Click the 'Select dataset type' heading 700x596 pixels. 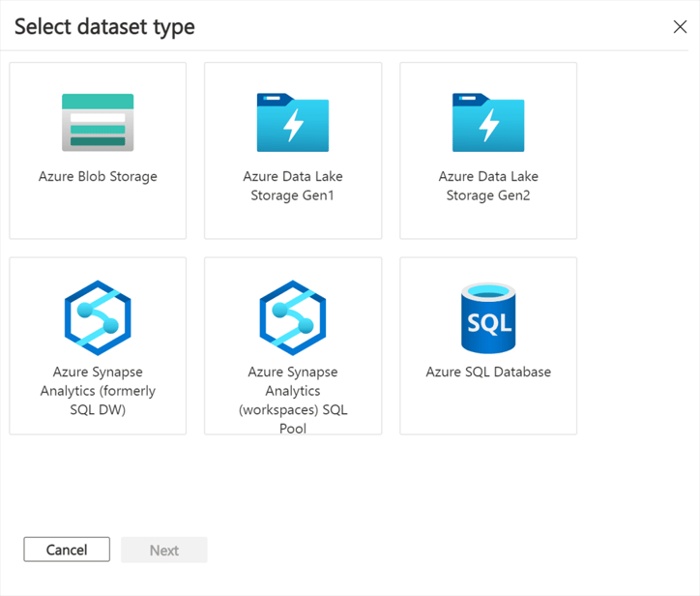click(x=104, y=27)
